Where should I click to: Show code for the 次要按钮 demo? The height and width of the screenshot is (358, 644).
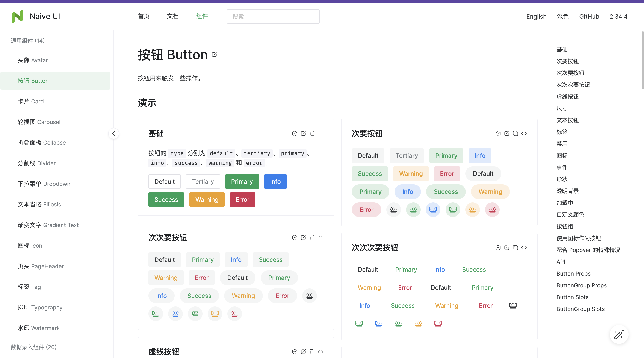coord(524,133)
